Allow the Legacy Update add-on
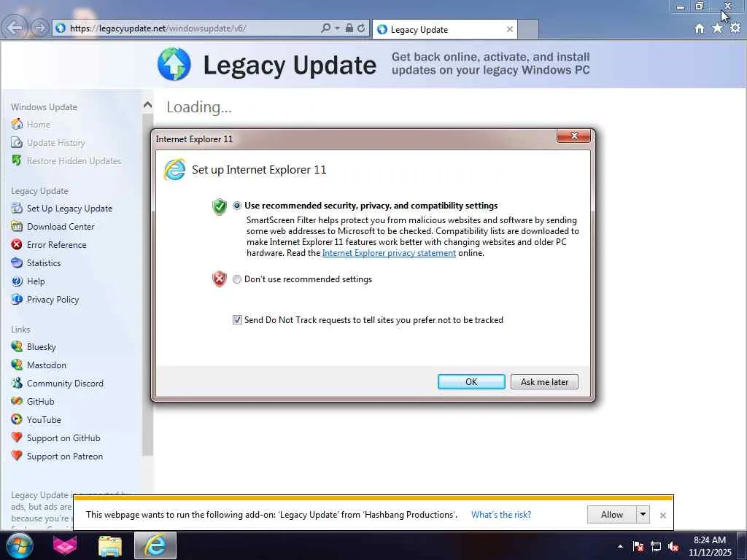This screenshot has height=560, width=747. 612,515
